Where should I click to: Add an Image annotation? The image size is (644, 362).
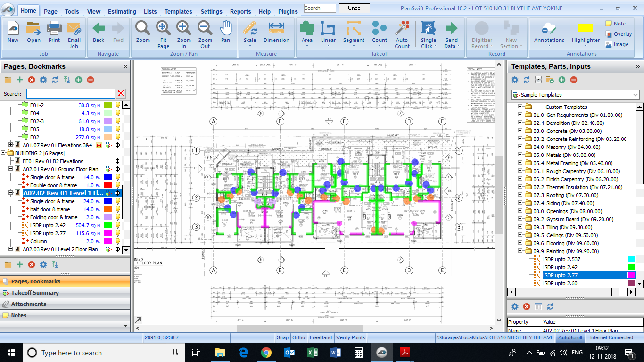click(x=617, y=44)
